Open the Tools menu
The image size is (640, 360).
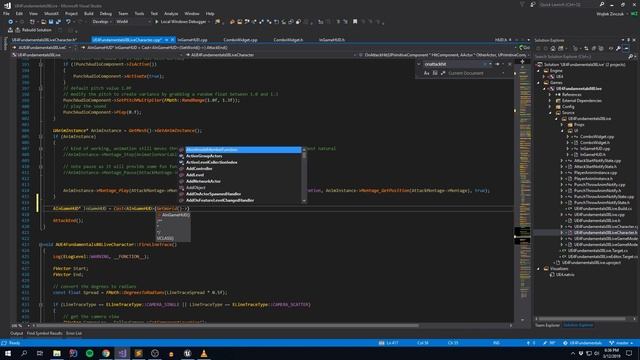[x=139, y=13]
